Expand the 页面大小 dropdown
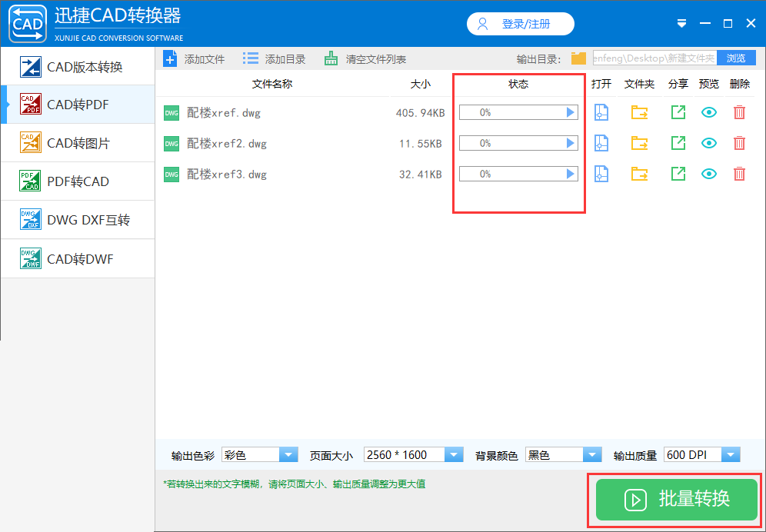 point(453,455)
